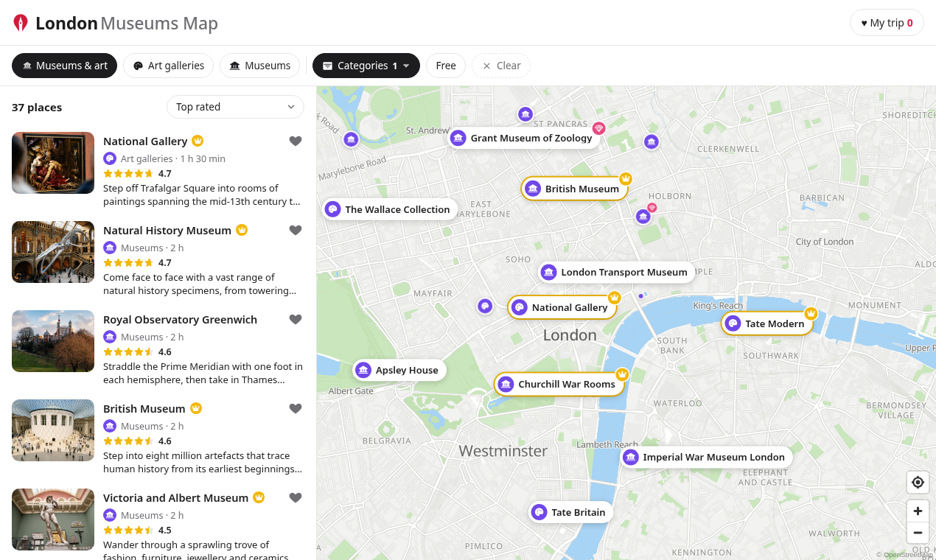The width and height of the screenshot is (936, 560).
Task: Click the locate-me target icon on map
Action: 918,483
